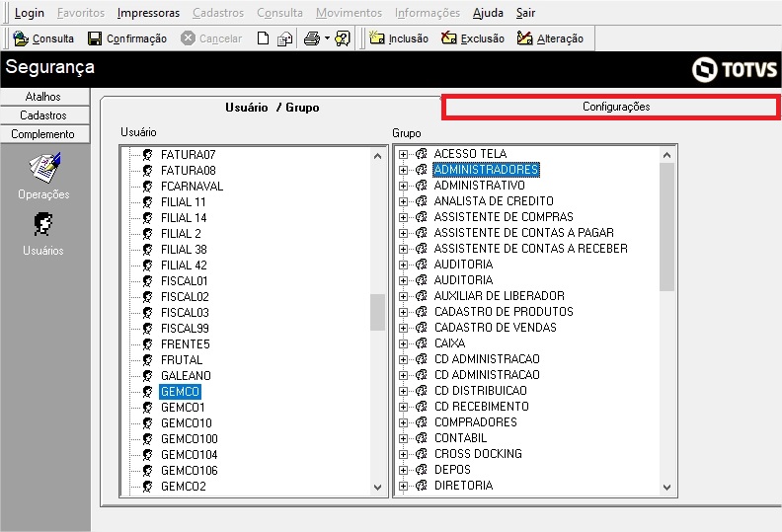Expand the ASSISTENTE DE COMPRAS group

403,217
